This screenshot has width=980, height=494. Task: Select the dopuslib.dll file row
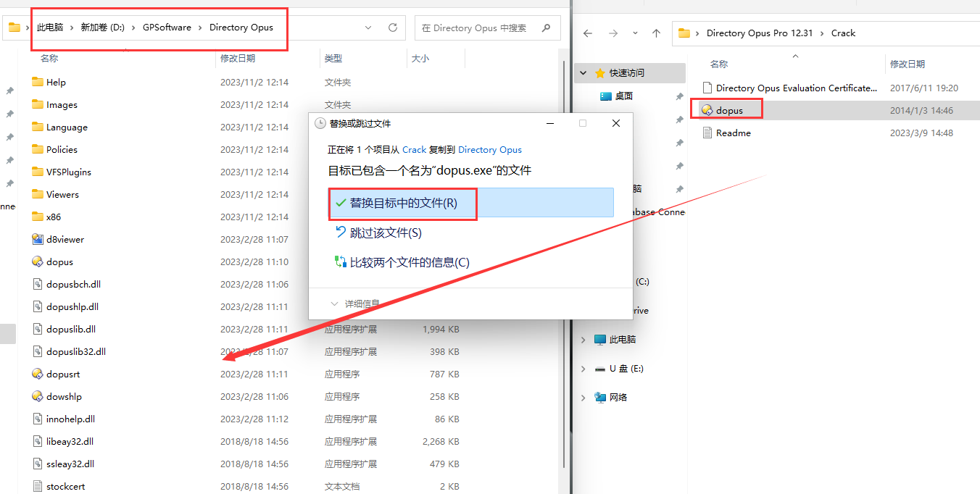pos(246,329)
